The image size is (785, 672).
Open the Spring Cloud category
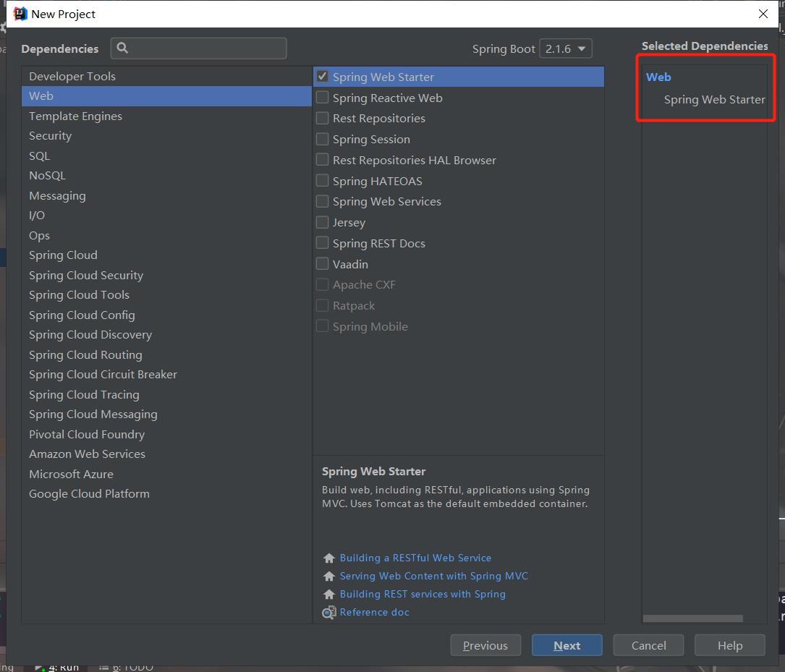click(x=166, y=255)
